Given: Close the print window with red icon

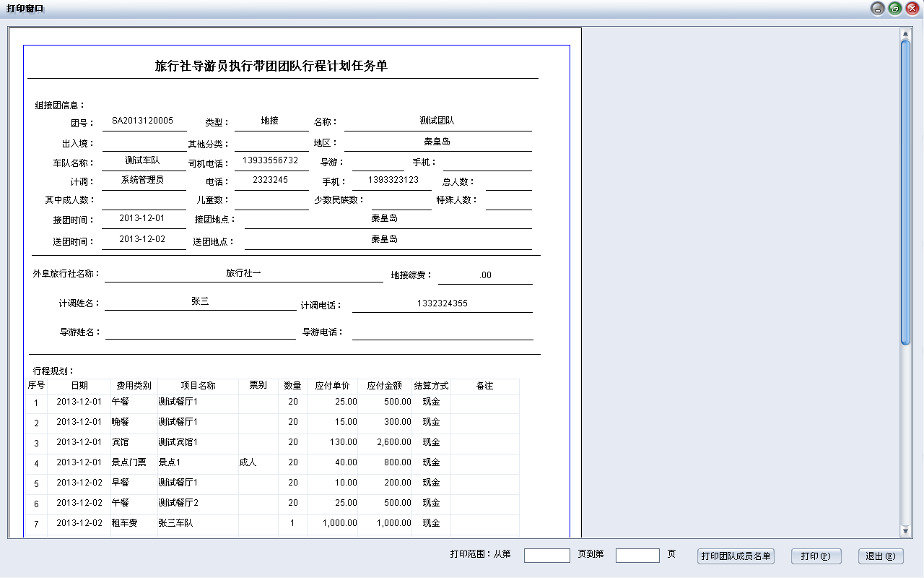Looking at the screenshot, I should [912, 9].
